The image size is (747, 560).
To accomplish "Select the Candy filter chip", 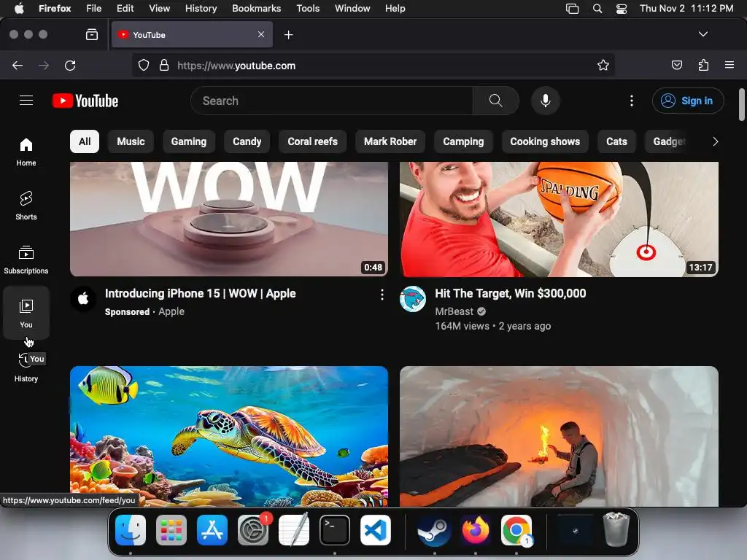I will pyautogui.click(x=247, y=141).
